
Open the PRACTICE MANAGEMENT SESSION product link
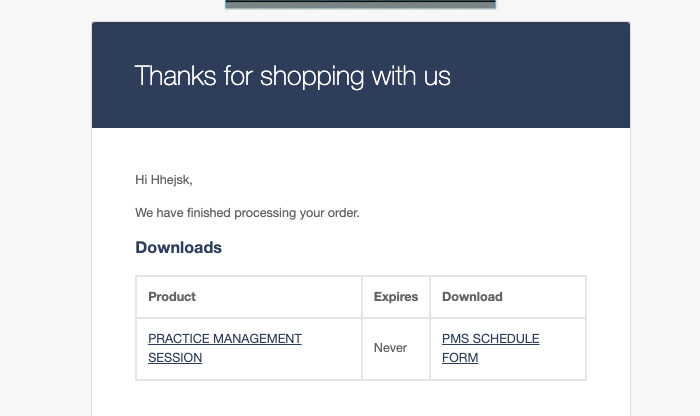[225, 348]
